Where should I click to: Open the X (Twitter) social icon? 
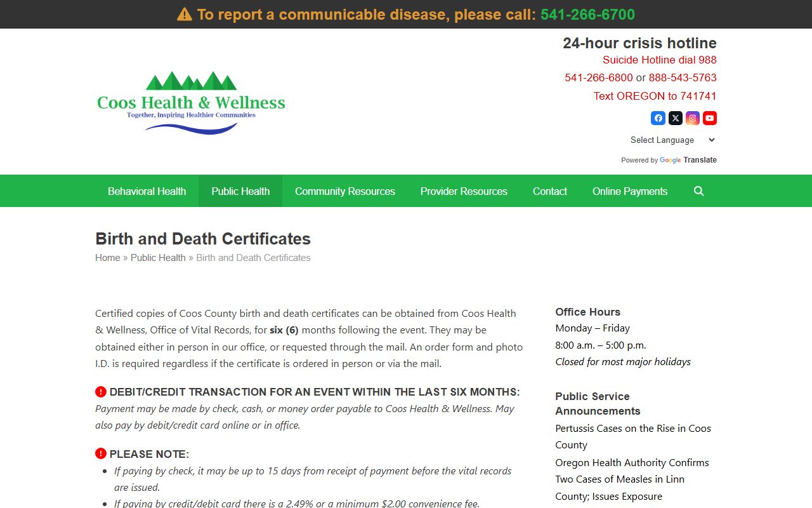click(x=676, y=118)
